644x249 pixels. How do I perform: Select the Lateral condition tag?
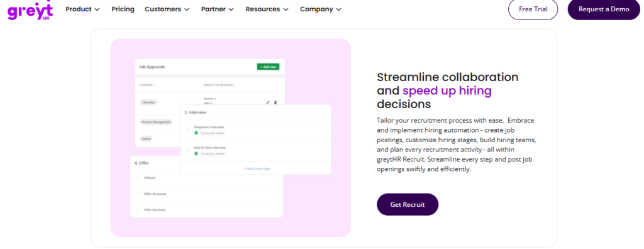click(x=146, y=139)
